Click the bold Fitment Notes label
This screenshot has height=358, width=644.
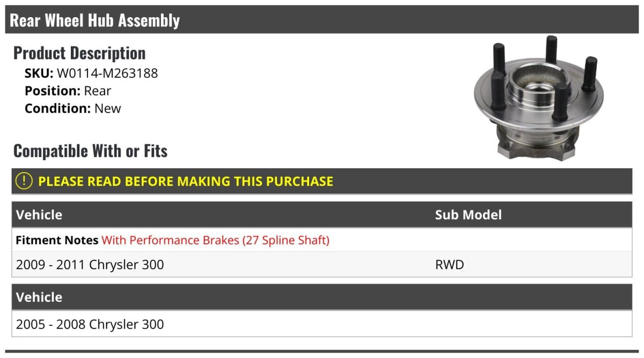pyautogui.click(x=57, y=240)
